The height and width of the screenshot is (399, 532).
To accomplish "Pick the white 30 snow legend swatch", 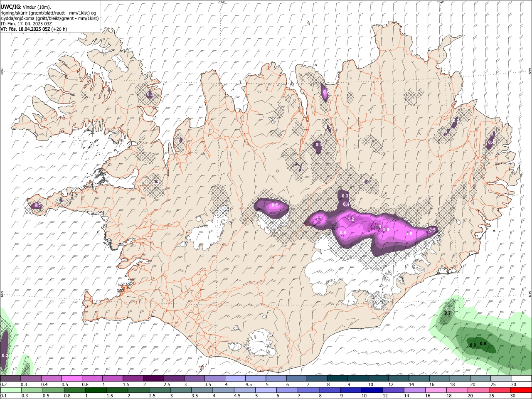I will pos(521,379).
